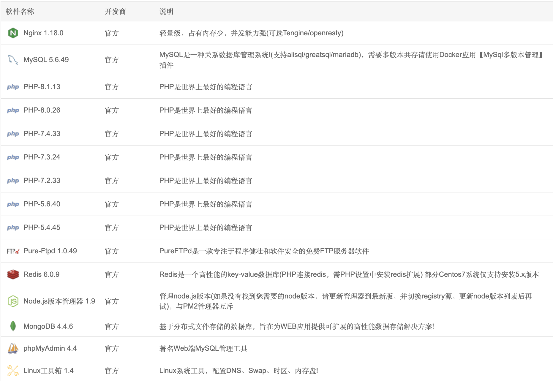This screenshot has width=553, height=392.
Task: Click the 著名Web端MySQL管理工具 description
Action: click(203, 348)
